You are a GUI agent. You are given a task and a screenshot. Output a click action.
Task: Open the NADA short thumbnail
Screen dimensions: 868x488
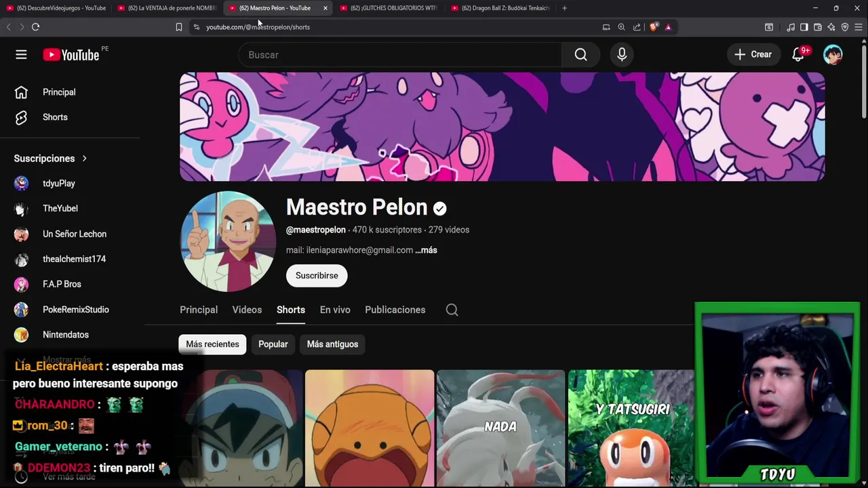500,428
